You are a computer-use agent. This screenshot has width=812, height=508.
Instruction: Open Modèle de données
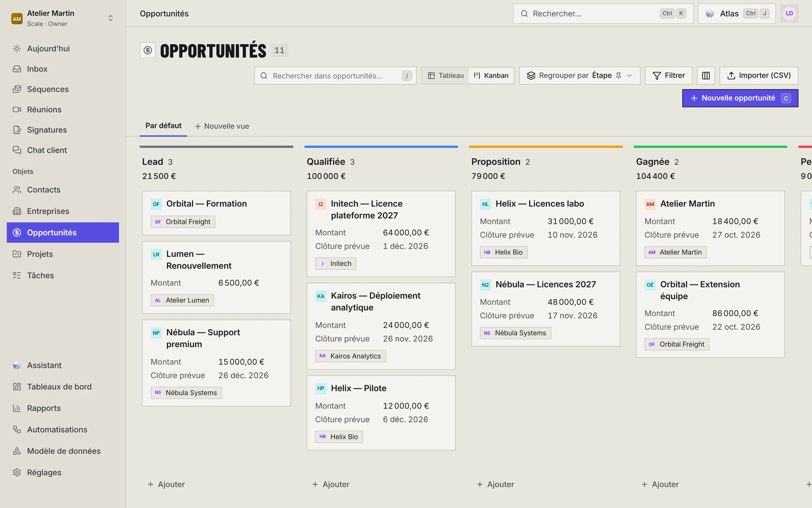(63, 451)
